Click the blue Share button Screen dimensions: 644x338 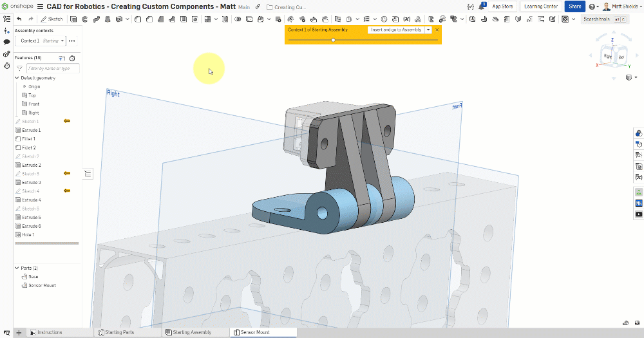[574, 6]
